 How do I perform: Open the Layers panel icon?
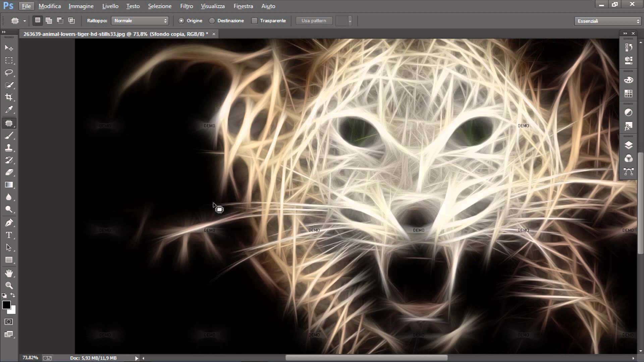(x=629, y=145)
